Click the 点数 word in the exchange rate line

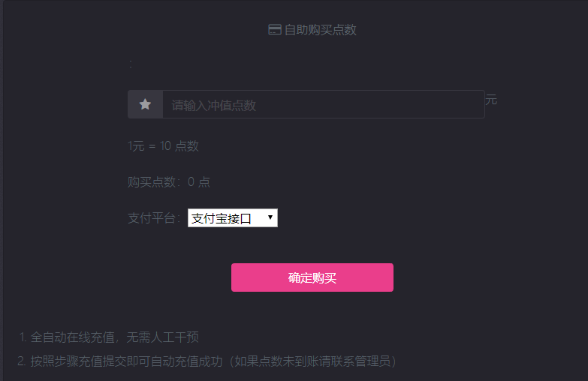tap(187, 145)
